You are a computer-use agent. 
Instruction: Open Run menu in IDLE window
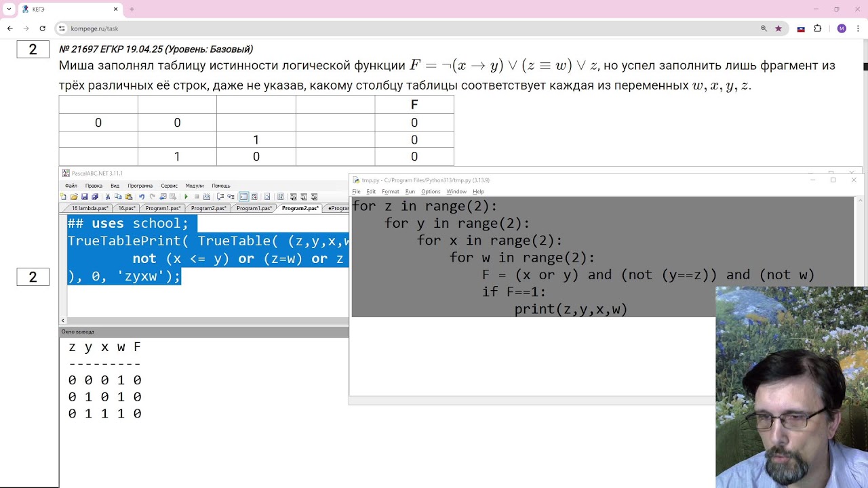point(410,192)
